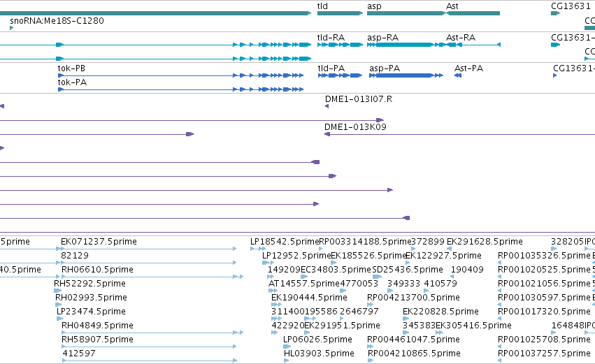Click EST label 82129
Screen dimensions: 595x364
(74, 256)
